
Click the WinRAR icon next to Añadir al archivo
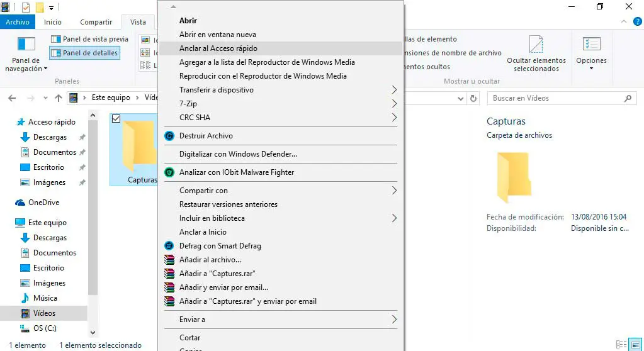[169, 260]
